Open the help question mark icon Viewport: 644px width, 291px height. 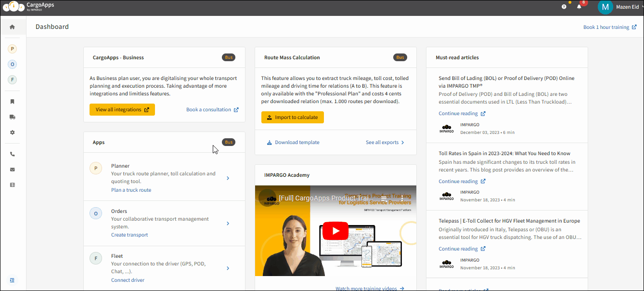[564, 7]
